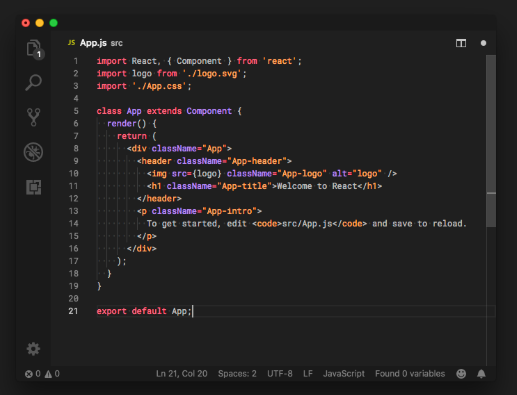Click './App.css' on line 3
The height and width of the screenshot is (395, 517).
159,86
